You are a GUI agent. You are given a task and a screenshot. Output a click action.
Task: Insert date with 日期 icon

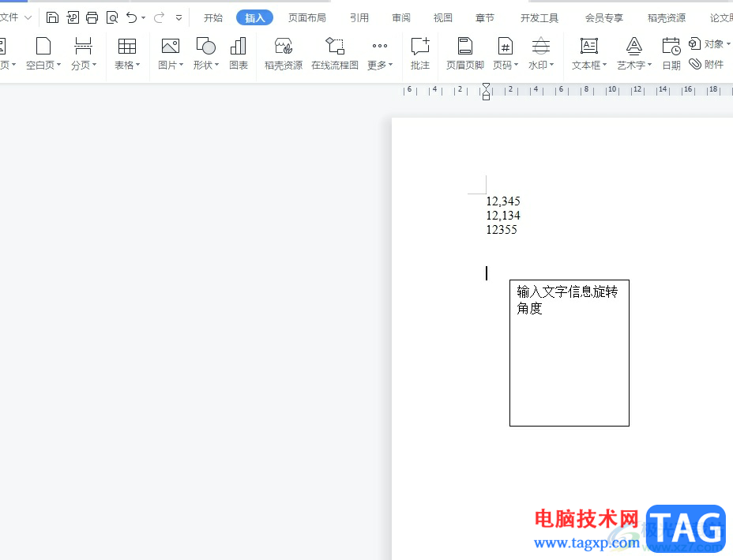click(671, 47)
